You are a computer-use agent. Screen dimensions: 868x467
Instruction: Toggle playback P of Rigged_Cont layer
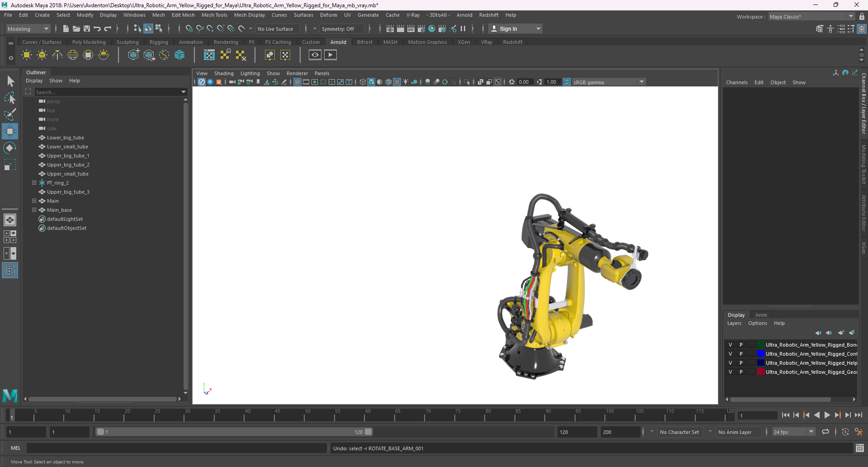click(x=741, y=354)
